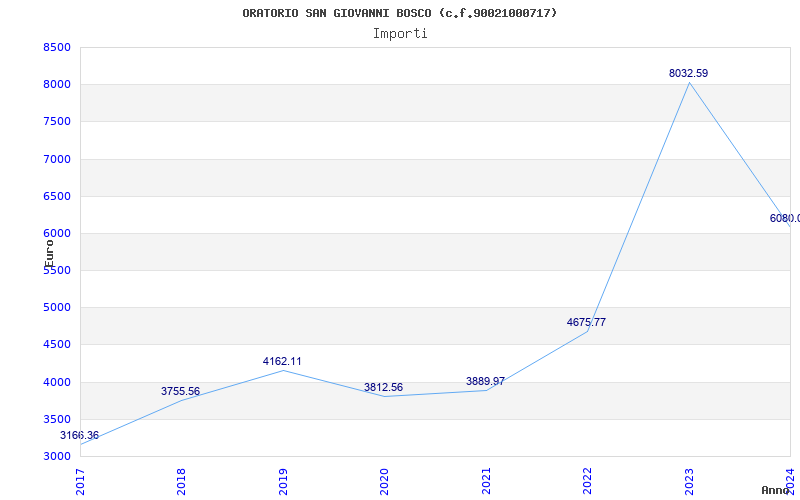Click the 6000 y-axis tick label
This screenshot has height=500, width=800.
57,234
